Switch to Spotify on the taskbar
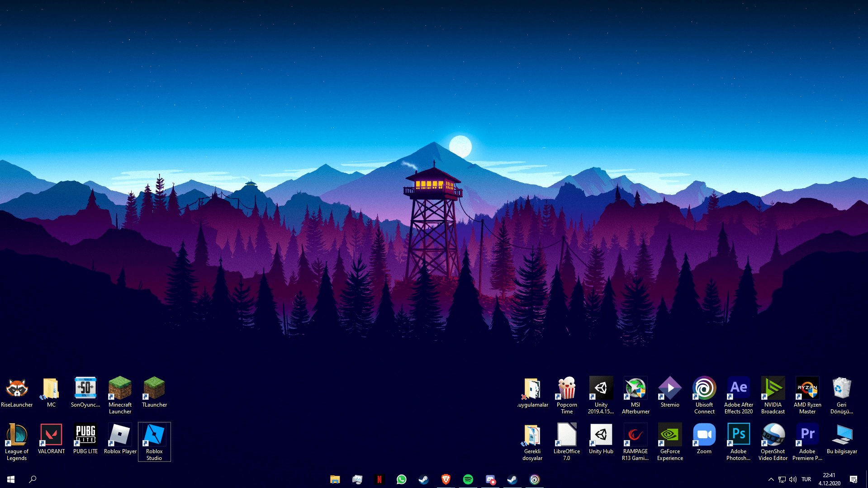This screenshot has width=868, height=488. coord(468,479)
